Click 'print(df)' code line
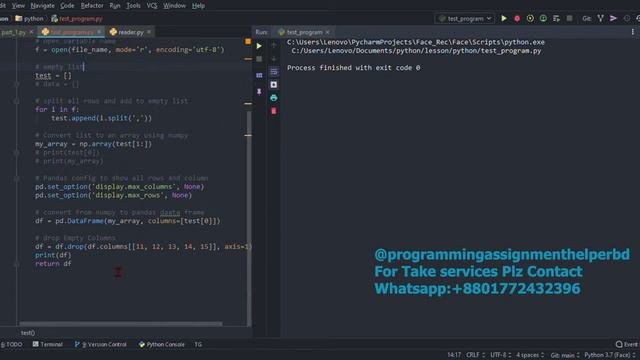640x360 pixels. [x=53, y=255]
